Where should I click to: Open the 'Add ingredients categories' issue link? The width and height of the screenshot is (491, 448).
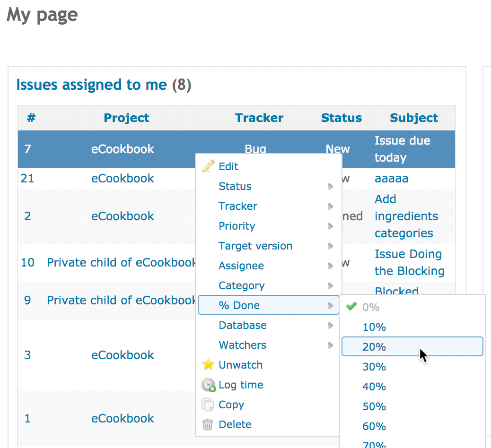[x=406, y=216]
